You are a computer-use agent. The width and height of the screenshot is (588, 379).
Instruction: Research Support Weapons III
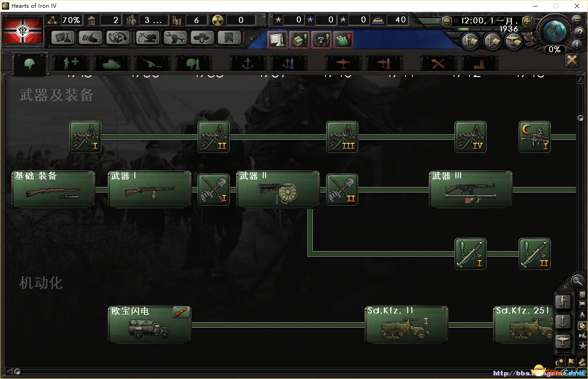342,137
